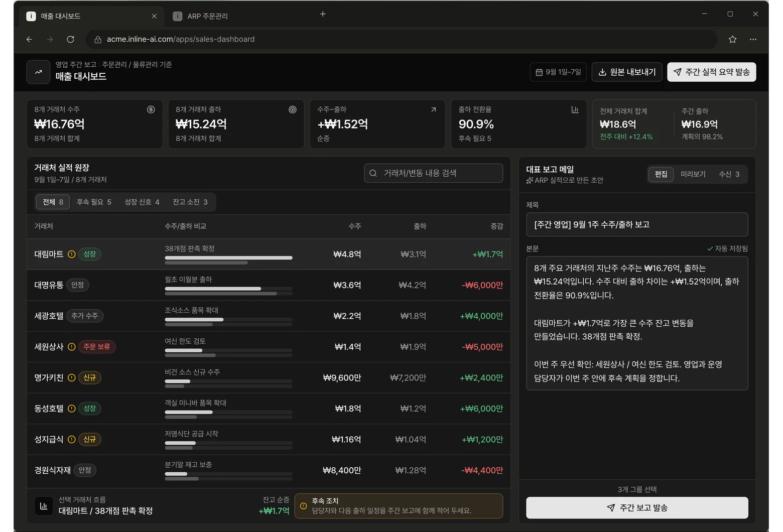Show the 수신 3 recipients view

(x=729, y=174)
